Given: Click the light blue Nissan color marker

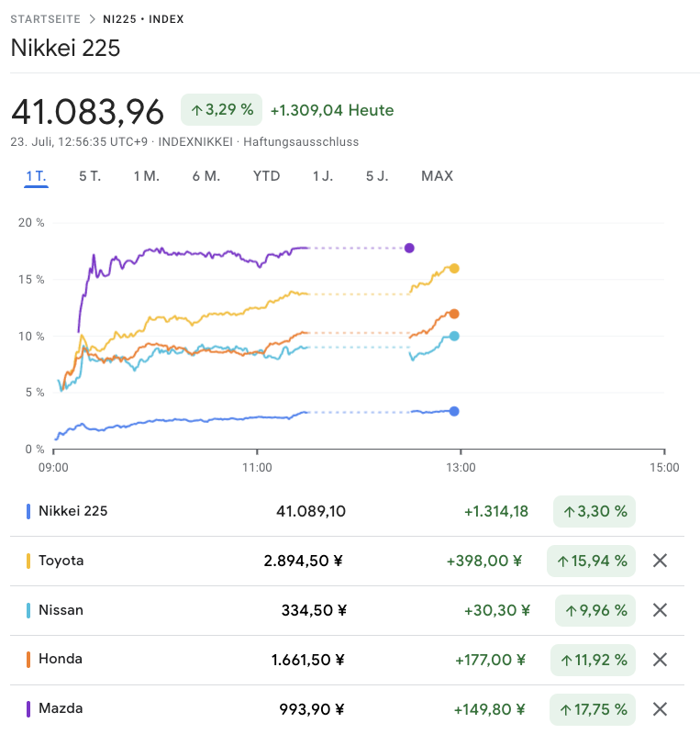Looking at the screenshot, I should point(28,610).
